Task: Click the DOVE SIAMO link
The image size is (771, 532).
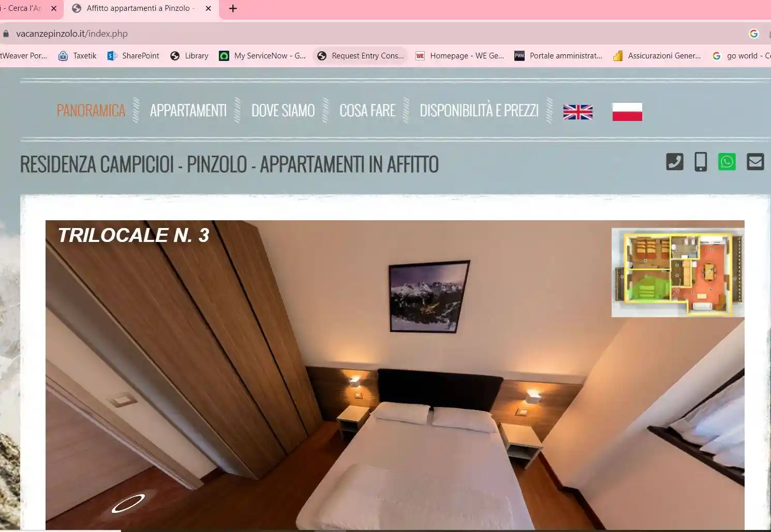Action: coord(283,110)
